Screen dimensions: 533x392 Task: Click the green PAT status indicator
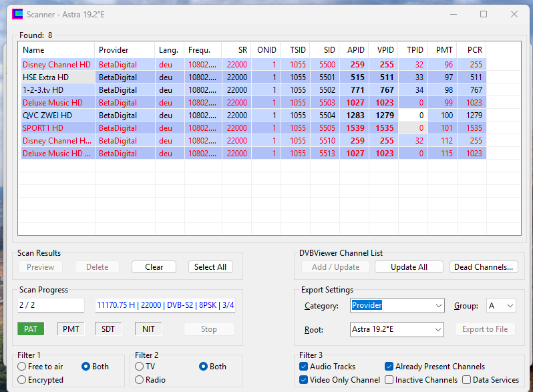click(31, 329)
